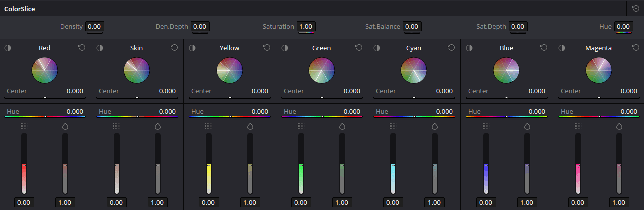Click the Magenta Hue slider bar

[x=599, y=116]
